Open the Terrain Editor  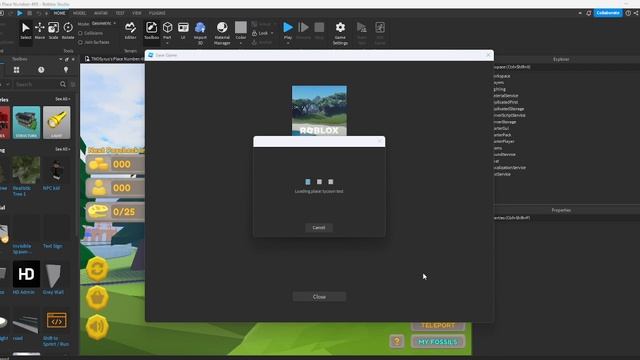(130, 31)
